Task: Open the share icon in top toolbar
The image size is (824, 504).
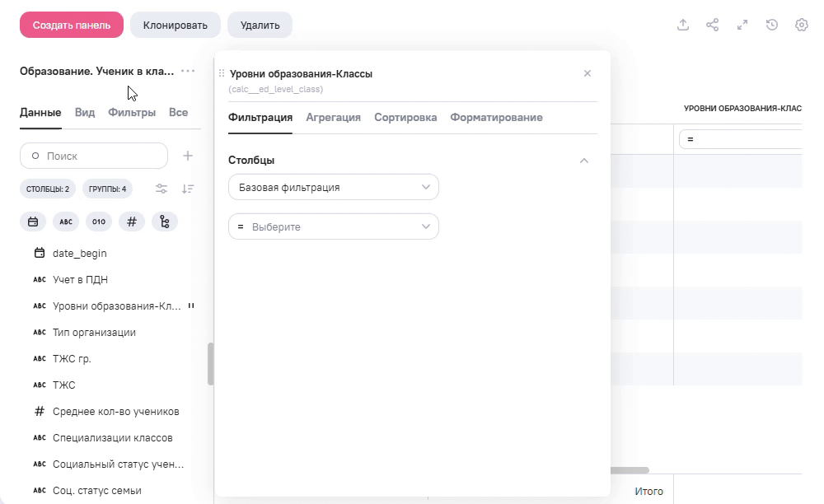Action: pyautogui.click(x=713, y=25)
